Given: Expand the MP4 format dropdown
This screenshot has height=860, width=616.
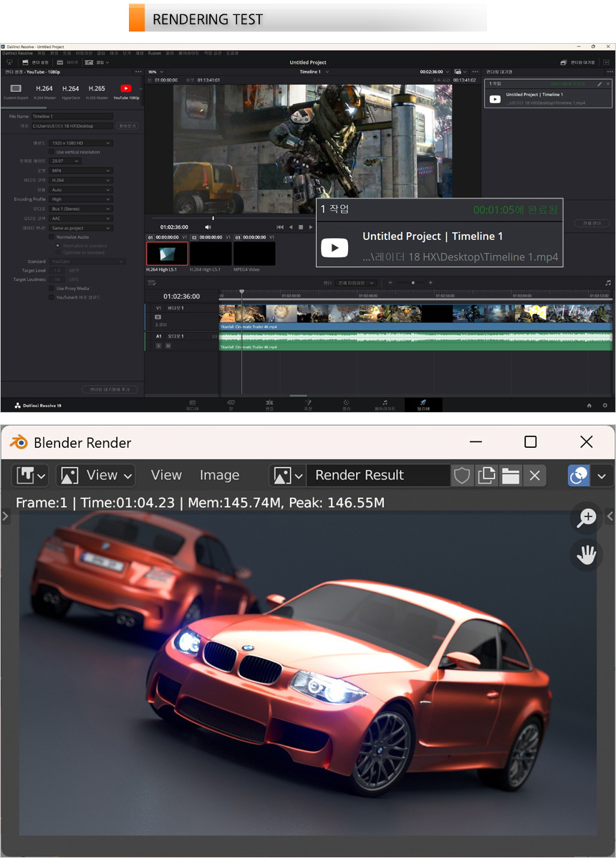Looking at the screenshot, I should click(81, 171).
